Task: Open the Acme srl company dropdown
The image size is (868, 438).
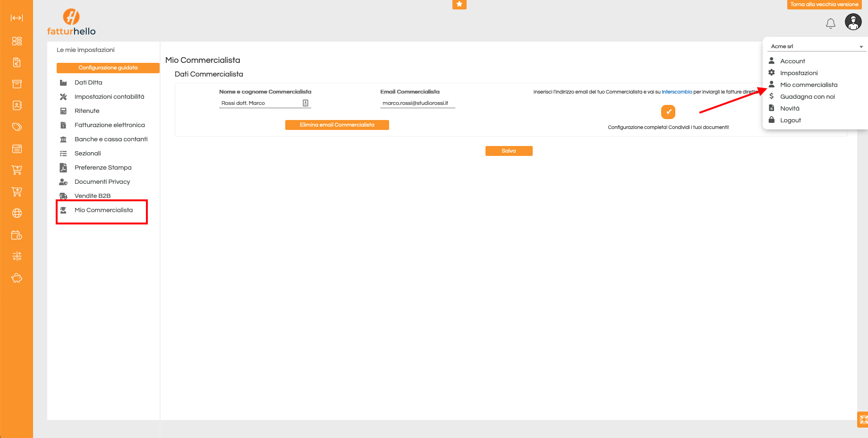Action: click(817, 46)
